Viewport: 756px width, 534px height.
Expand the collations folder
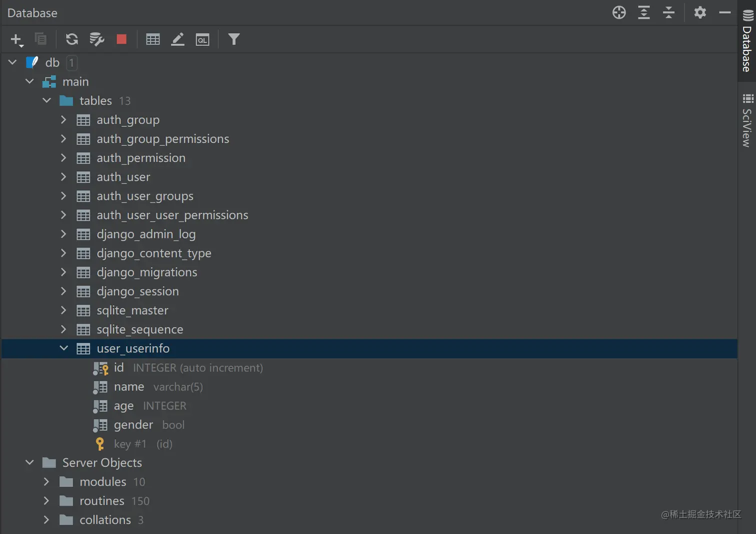pyautogui.click(x=46, y=520)
